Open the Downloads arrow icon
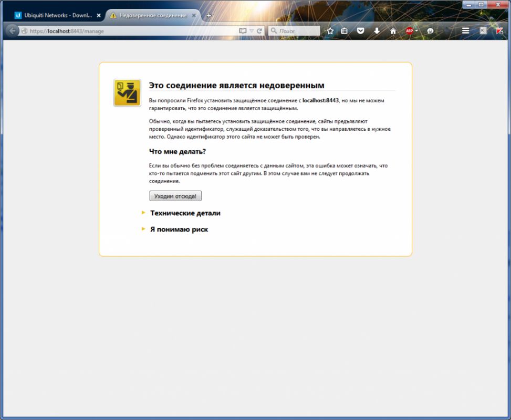 [x=377, y=31]
